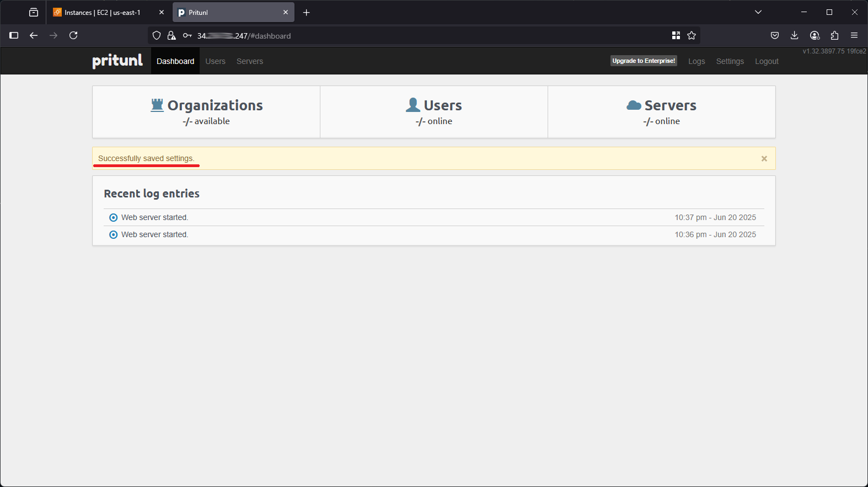Viewport: 868px width, 487px height.
Task: Click the Servers cloud icon
Action: pos(634,105)
